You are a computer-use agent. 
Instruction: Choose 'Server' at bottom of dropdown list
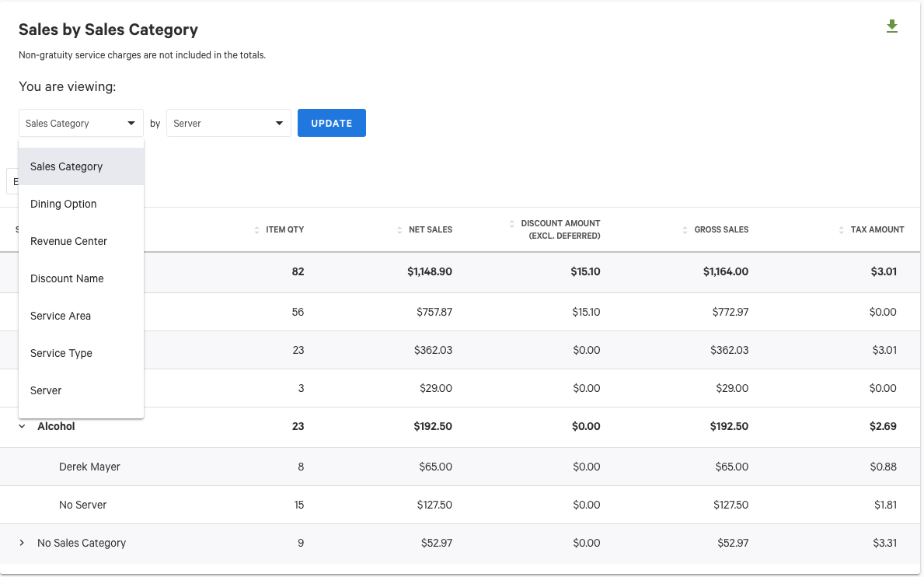click(46, 390)
